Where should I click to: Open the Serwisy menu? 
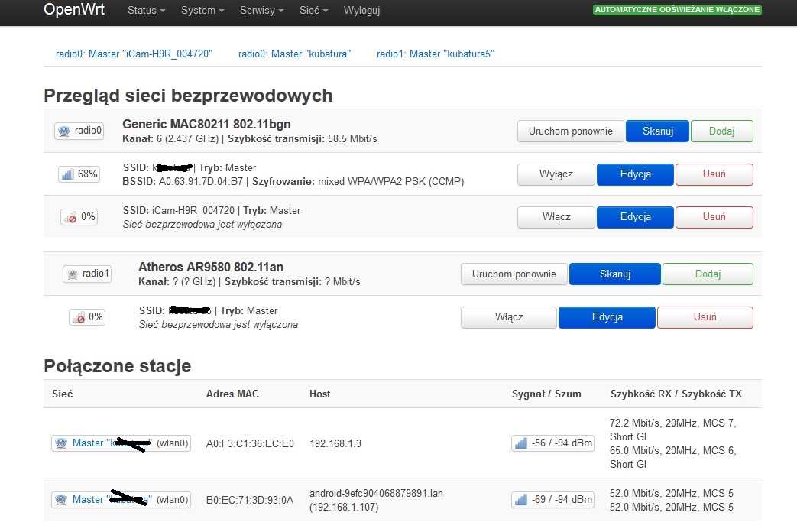pyautogui.click(x=261, y=11)
